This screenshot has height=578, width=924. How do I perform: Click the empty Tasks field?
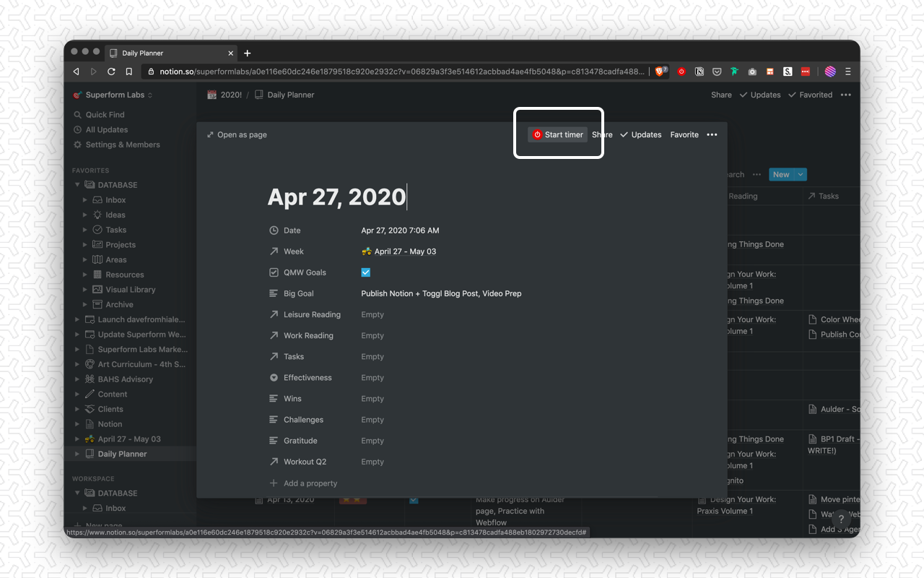[372, 356]
